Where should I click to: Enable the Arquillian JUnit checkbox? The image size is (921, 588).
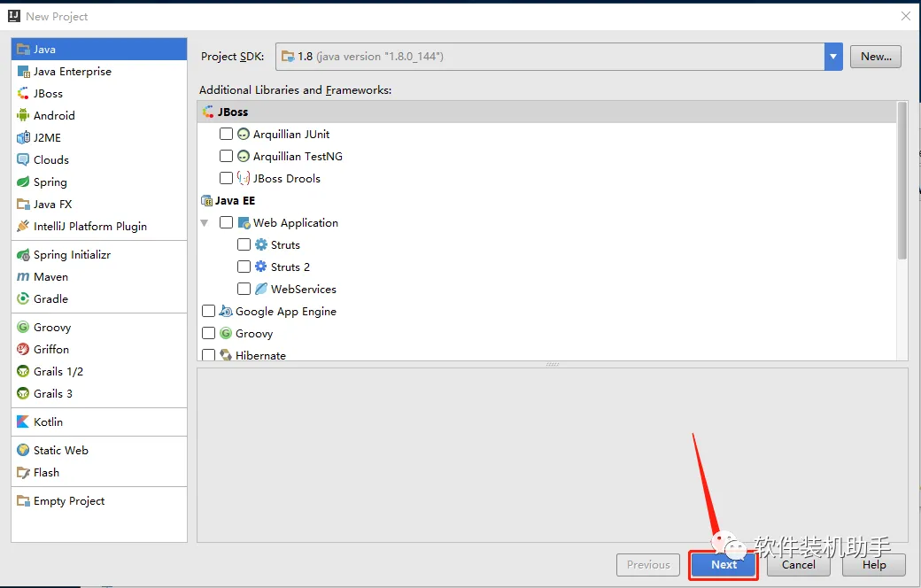point(226,134)
